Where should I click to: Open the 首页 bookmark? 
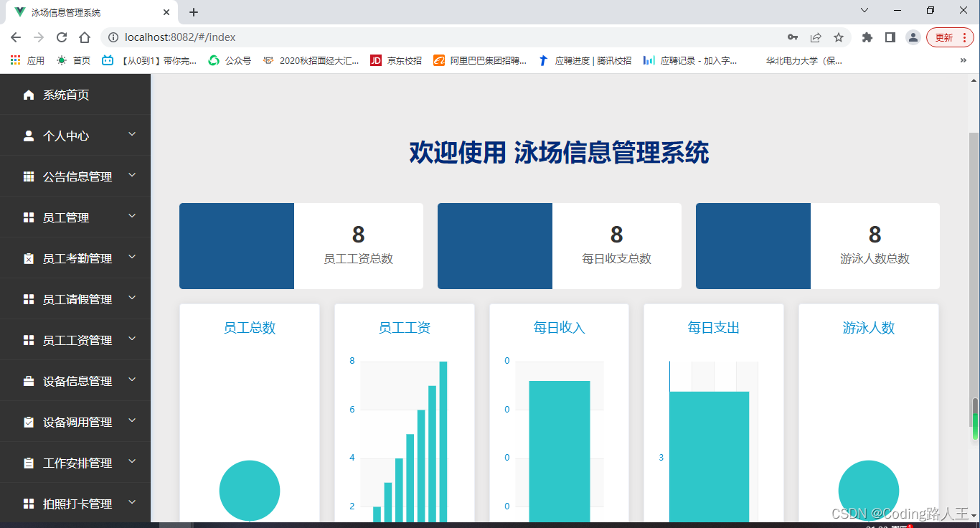click(73, 60)
